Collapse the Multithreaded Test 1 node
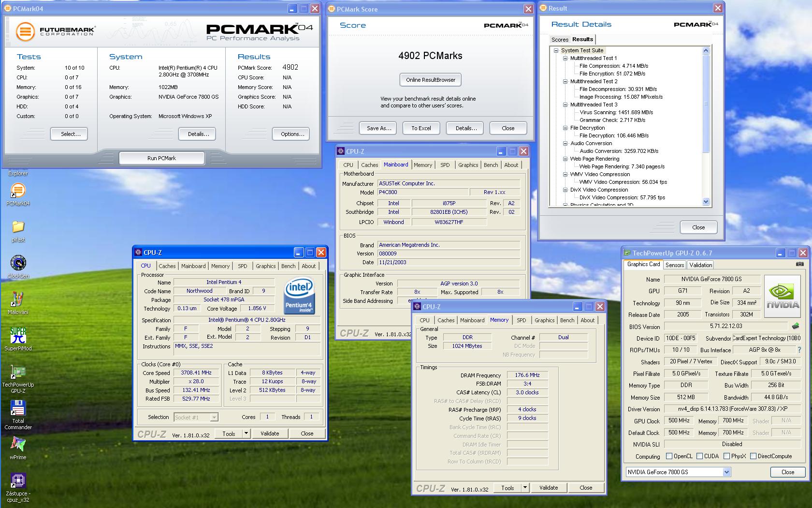The width and height of the screenshot is (812, 508). coord(565,58)
